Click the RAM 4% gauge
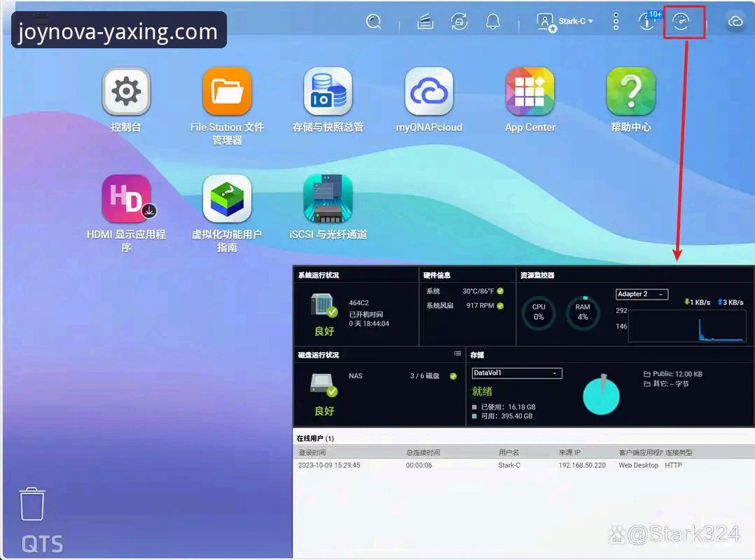This screenshot has height=560, width=755. tap(583, 313)
